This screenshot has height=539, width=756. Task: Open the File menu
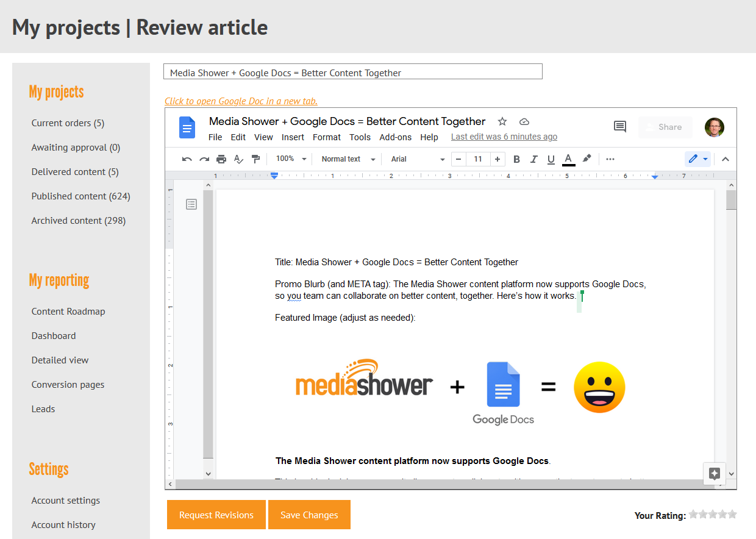coord(215,137)
